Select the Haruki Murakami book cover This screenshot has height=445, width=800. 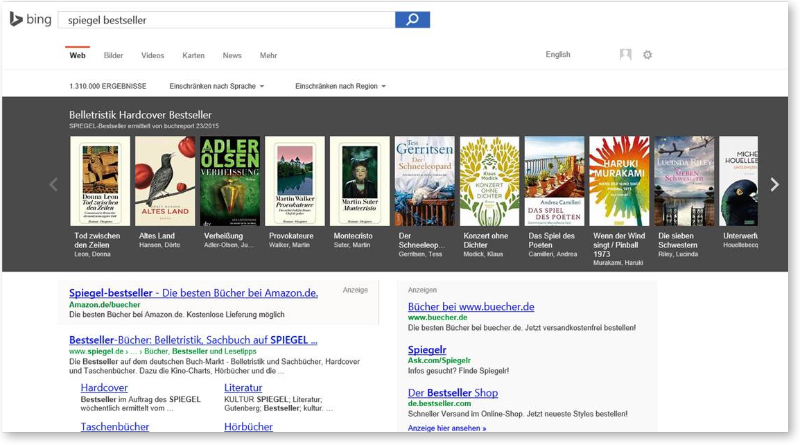[619, 181]
